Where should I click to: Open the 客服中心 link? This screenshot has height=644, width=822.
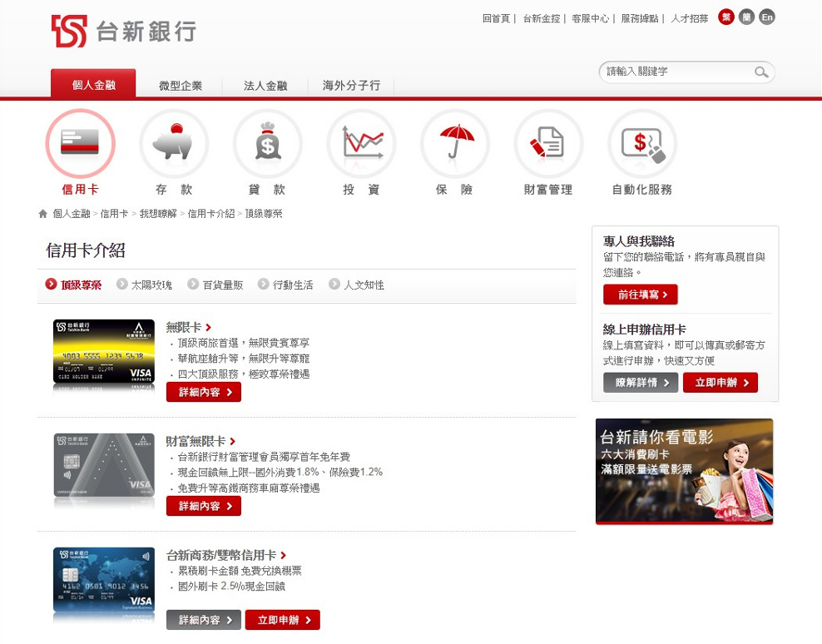pos(590,18)
